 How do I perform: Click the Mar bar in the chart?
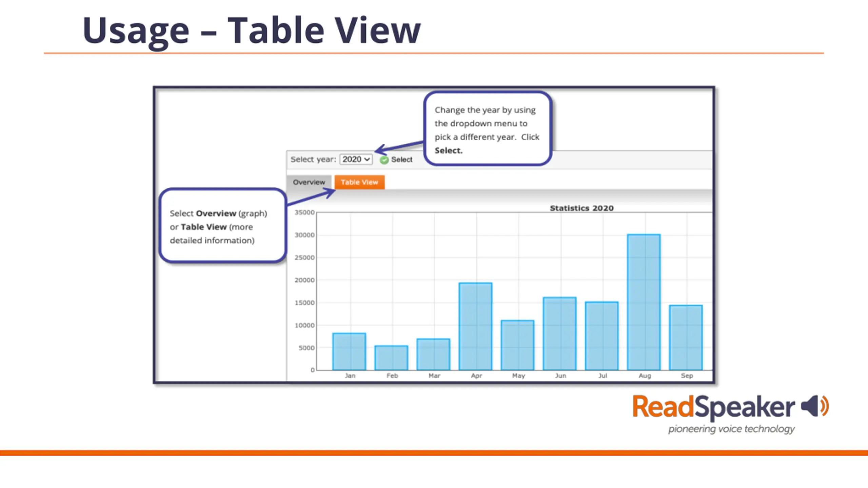coord(433,354)
